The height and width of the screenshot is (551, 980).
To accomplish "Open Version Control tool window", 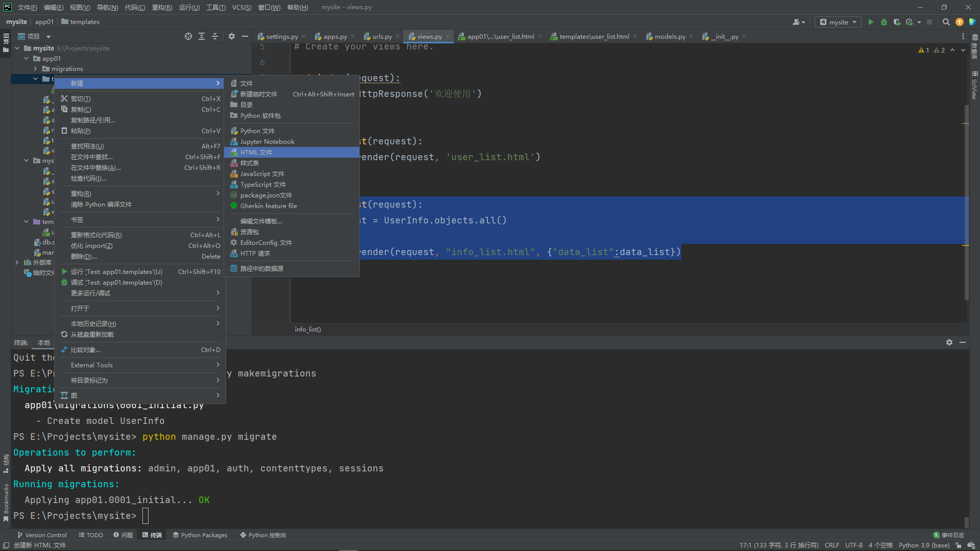I will 42,535.
